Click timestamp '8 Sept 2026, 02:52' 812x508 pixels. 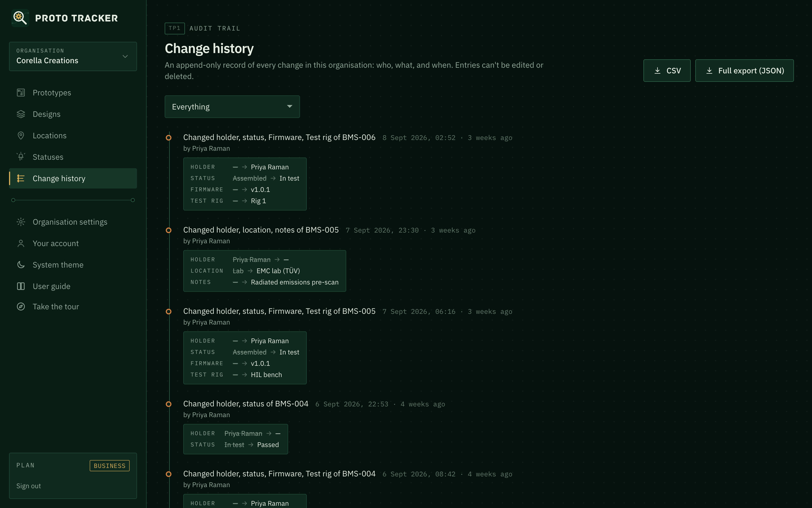click(419, 138)
